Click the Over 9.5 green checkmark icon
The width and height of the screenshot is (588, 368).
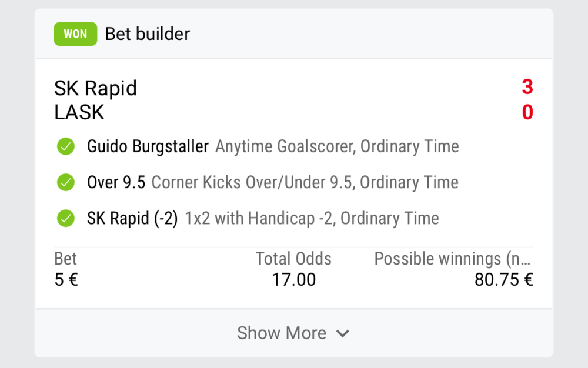pos(65,183)
